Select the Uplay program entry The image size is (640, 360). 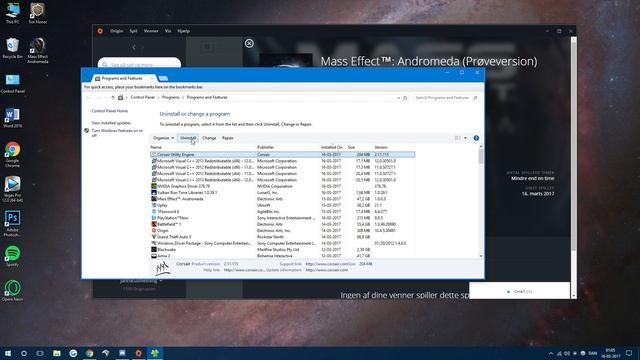pyautogui.click(x=282, y=205)
